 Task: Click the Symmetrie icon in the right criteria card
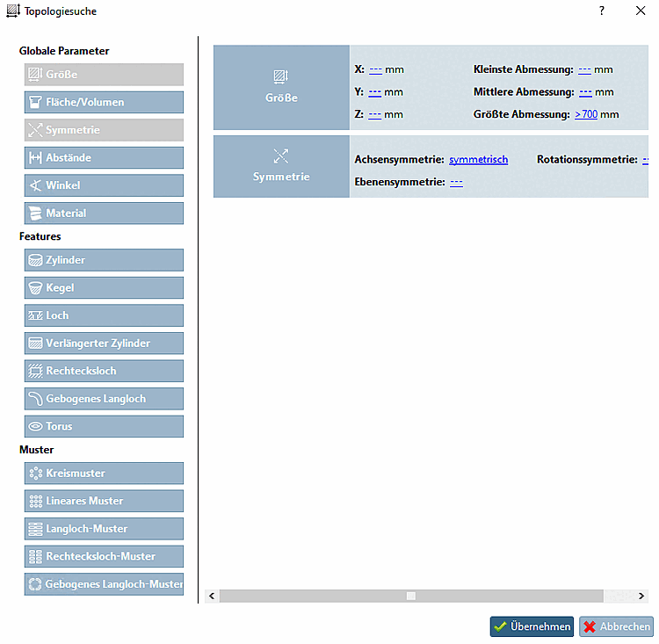tap(281, 156)
